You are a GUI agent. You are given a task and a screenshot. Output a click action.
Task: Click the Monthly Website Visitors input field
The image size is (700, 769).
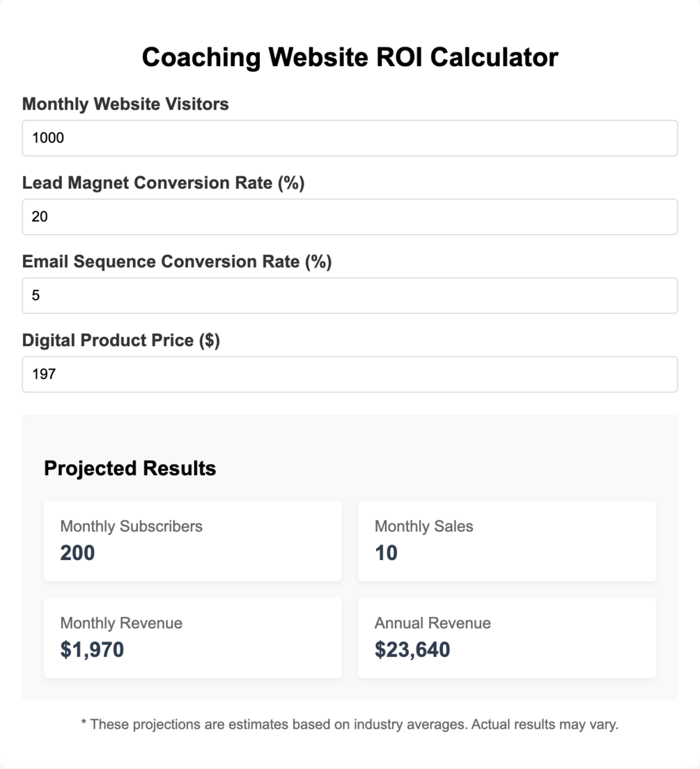pyautogui.click(x=350, y=138)
